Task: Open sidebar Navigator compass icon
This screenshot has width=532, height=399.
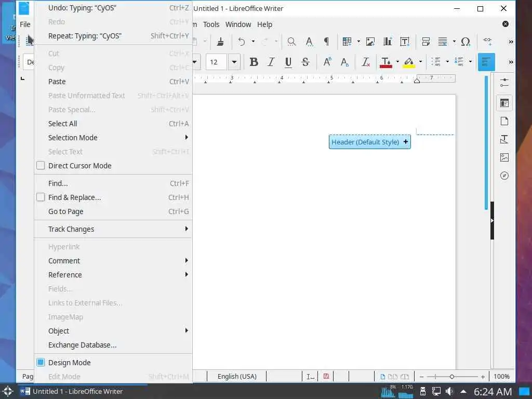Action: coord(504,176)
